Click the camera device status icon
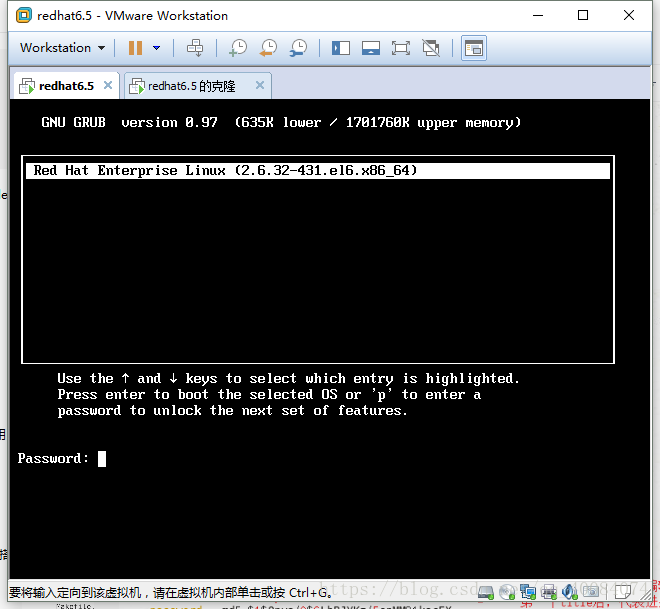The image size is (660, 609). [x=591, y=592]
